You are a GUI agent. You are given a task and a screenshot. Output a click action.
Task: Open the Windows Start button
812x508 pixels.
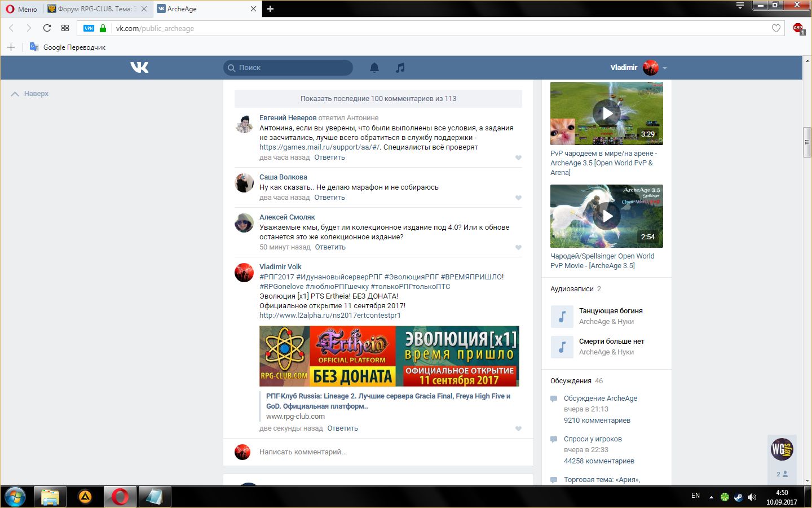point(15,497)
